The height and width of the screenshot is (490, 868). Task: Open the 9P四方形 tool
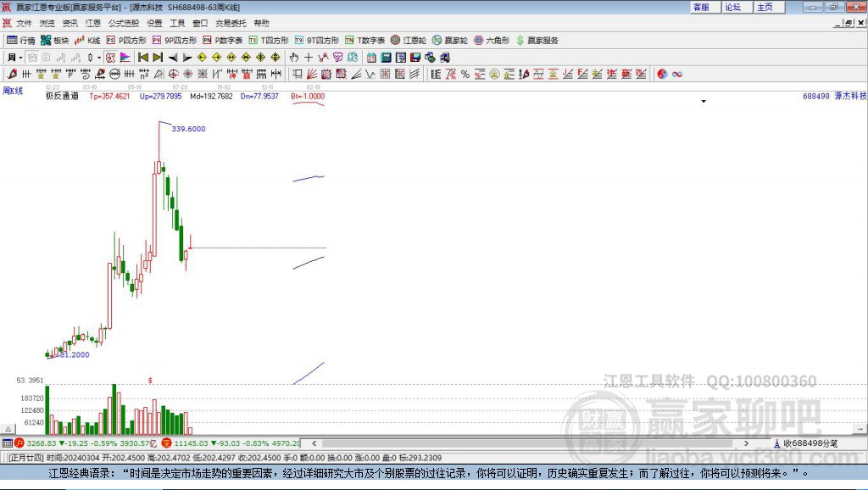point(175,41)
